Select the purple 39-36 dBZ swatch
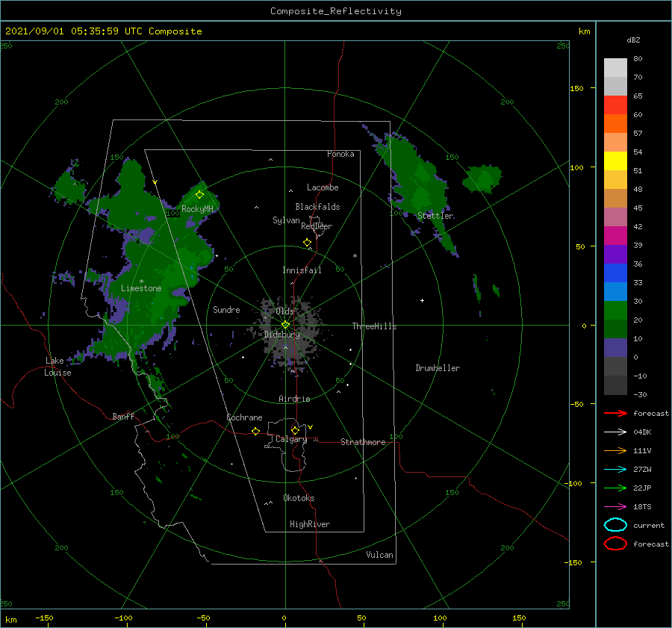672x628 pixels. [615, 254]
